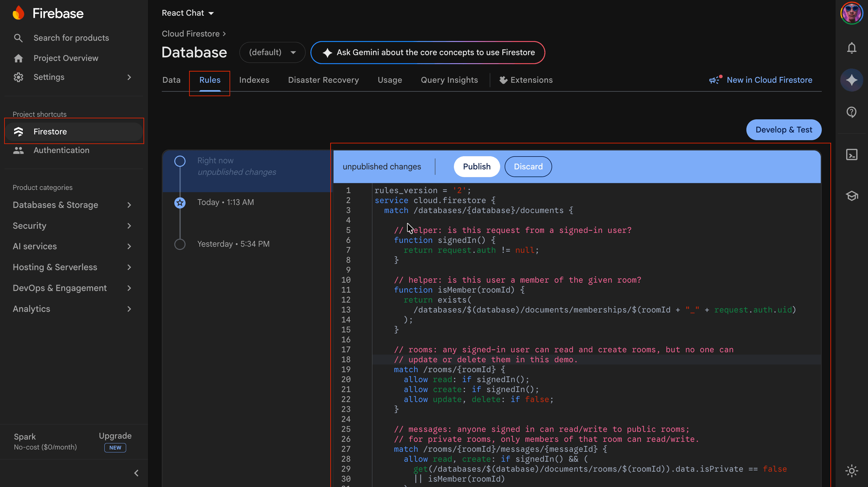Viewport: 868px width, 487px height.
Task: Click code line 1 rules_version
Action: (x=422, y=191)
